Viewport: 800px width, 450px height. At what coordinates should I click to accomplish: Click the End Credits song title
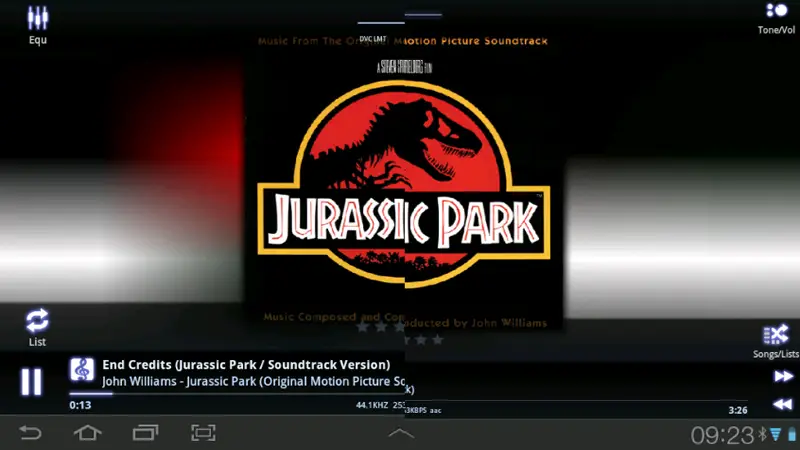tap(246, 365)
